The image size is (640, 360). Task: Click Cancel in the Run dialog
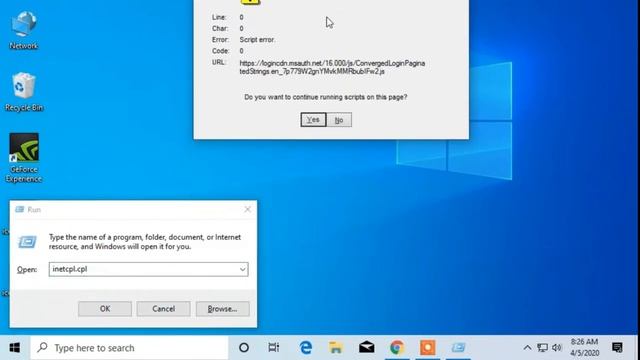click(x=163, y=309)
